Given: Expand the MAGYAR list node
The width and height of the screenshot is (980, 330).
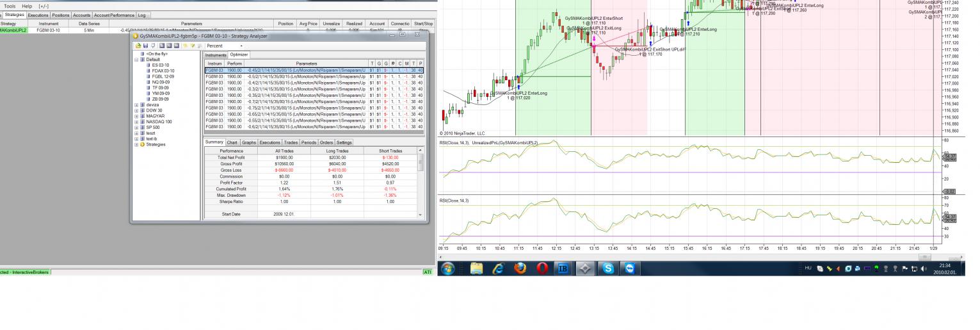Looking at the screenshot, I should [136, 116].
